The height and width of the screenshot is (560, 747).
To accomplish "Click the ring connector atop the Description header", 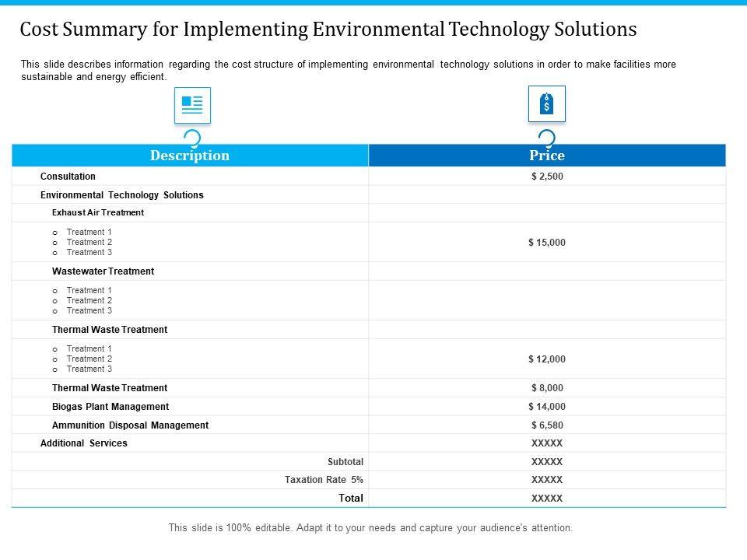I will pyautogui.click(x=191, y=138).
